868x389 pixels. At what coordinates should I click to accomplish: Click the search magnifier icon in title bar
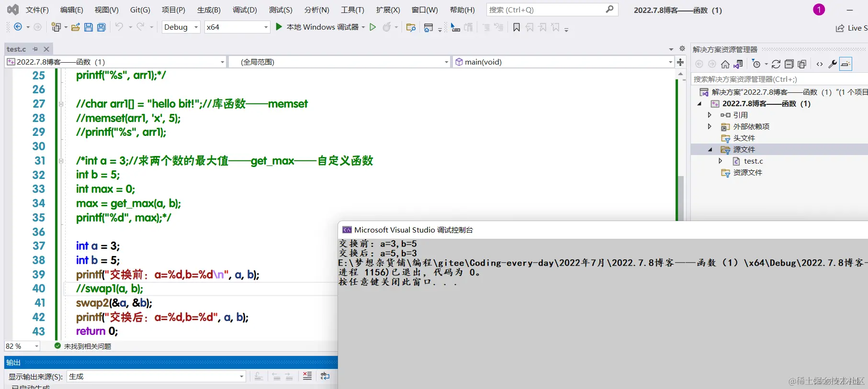609,10
